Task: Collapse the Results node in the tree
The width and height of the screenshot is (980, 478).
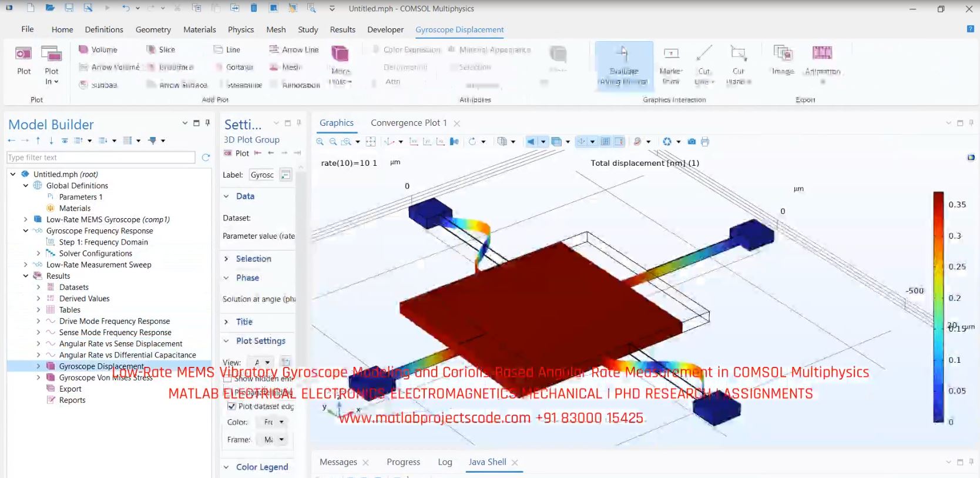Action: (x=26, y=276)
